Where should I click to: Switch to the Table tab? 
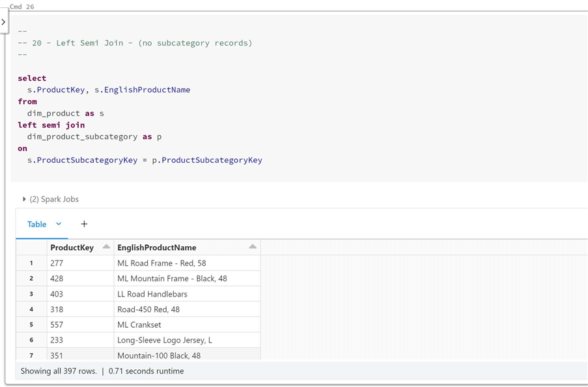(x=36, y=224)
